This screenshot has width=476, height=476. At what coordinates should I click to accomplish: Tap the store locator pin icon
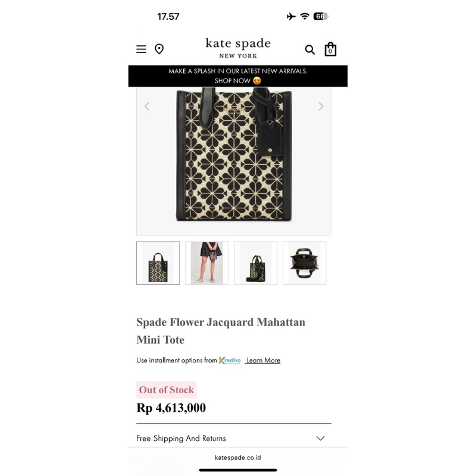(159, 49)
